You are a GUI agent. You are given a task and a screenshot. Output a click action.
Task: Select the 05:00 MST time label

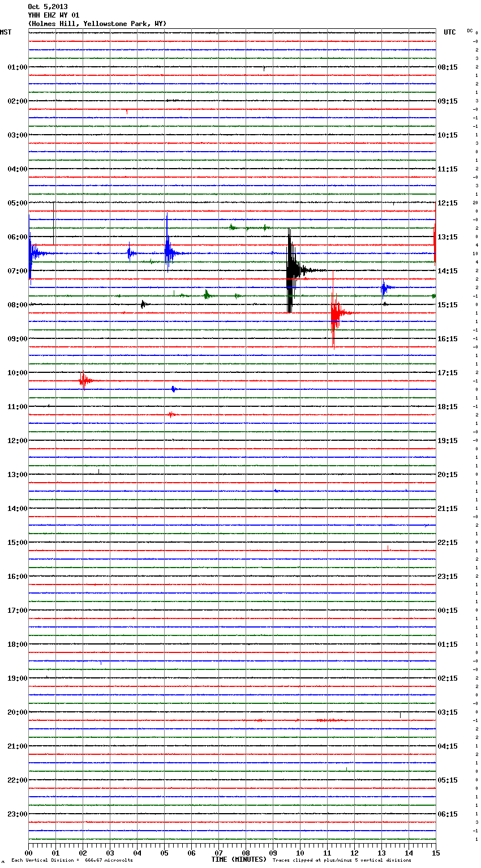click(18, 203)
